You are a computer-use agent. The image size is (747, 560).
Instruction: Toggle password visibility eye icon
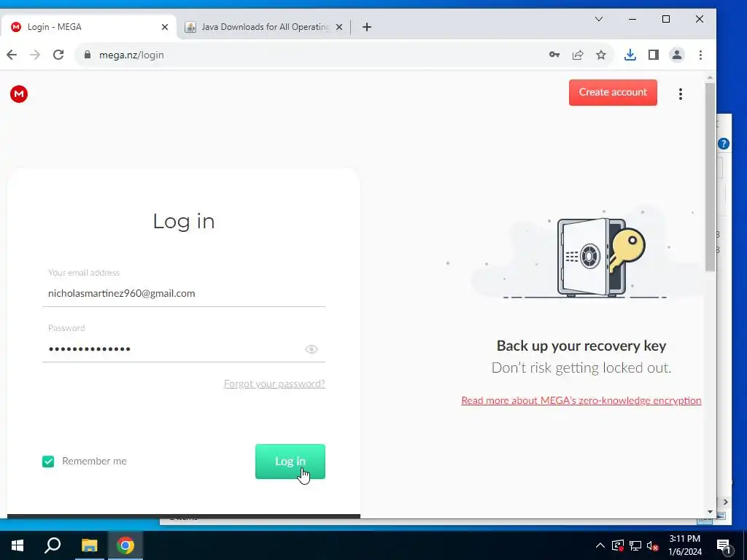tap(311, 349)
